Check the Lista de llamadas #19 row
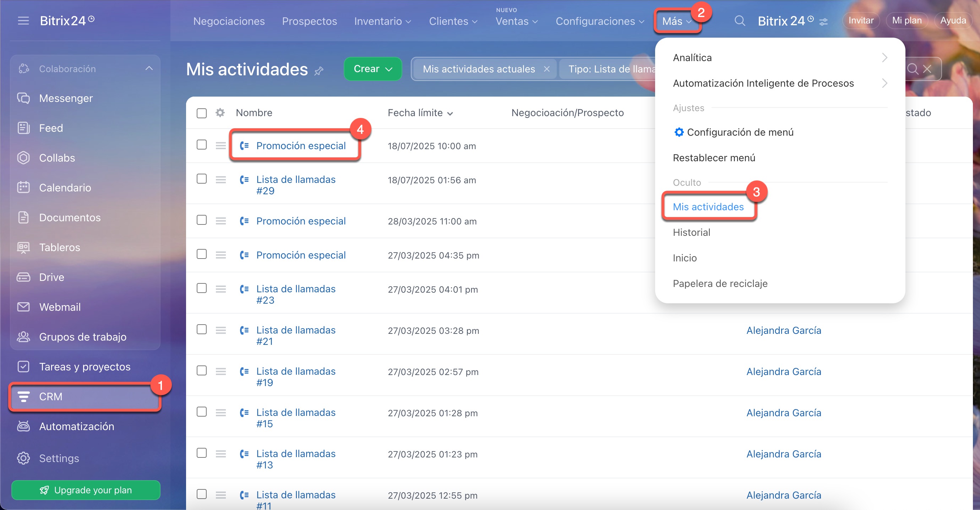The image size is (980, 510). click(202, 370)
